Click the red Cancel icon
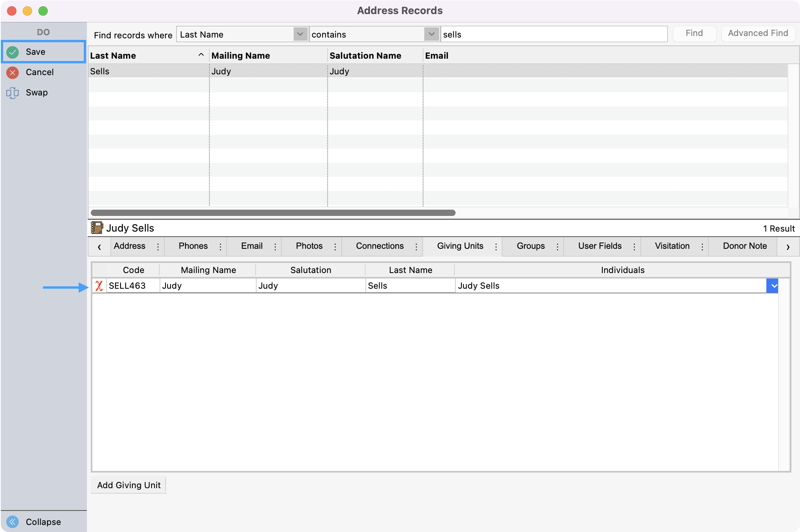The height and width of the screenshot is (532, 800). coord(13,72)
